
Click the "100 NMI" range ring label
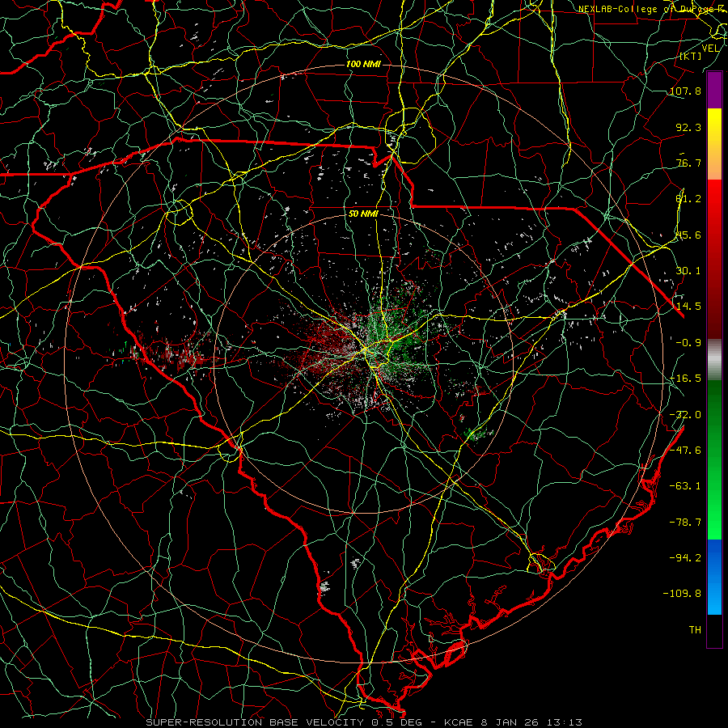pos(363,64)
